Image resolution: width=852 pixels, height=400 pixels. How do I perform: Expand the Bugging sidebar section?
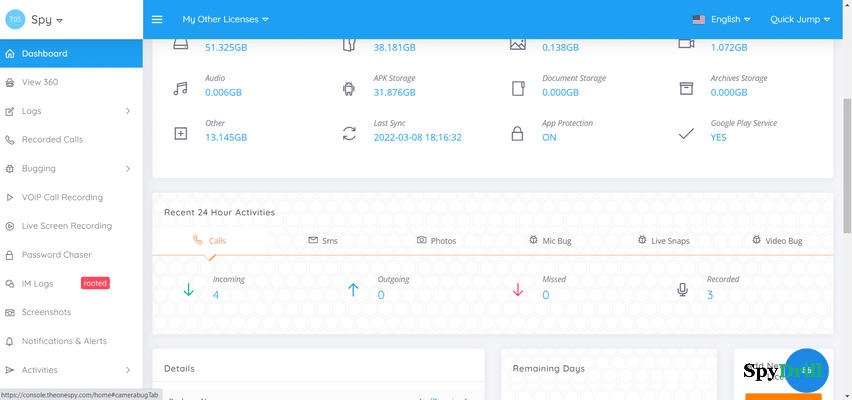128,168
